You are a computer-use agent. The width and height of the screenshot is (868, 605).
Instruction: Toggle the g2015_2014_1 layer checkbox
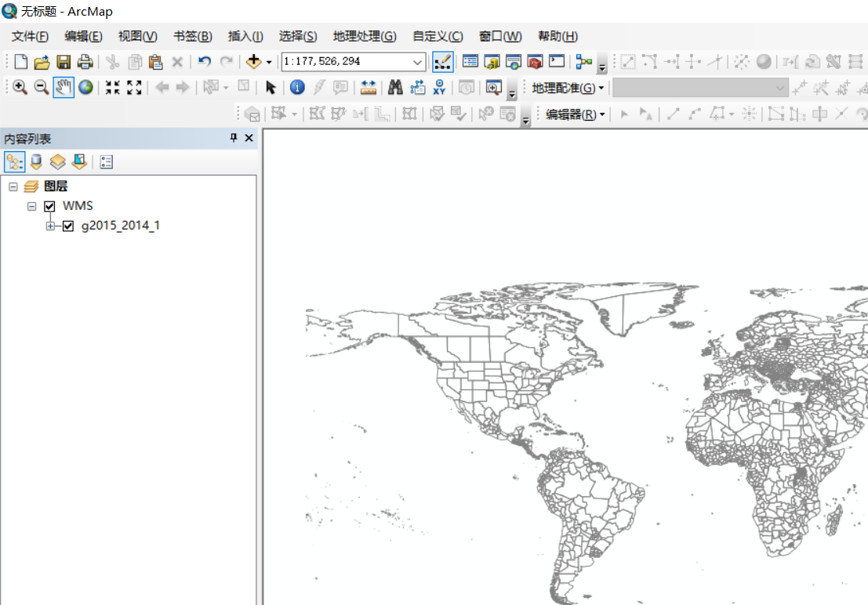68,226
